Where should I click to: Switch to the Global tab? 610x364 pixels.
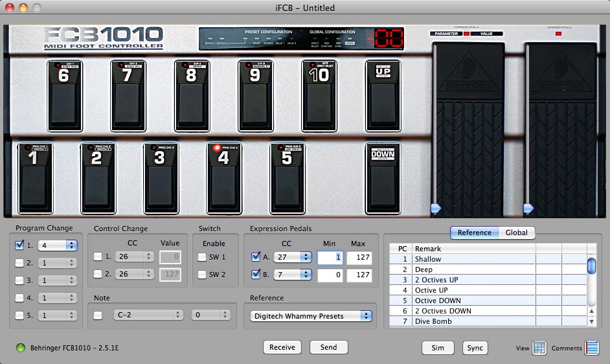pyautogui.click(x=516, y=233)
